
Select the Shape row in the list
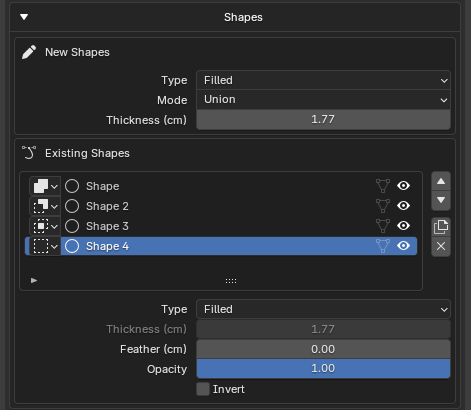221,186
